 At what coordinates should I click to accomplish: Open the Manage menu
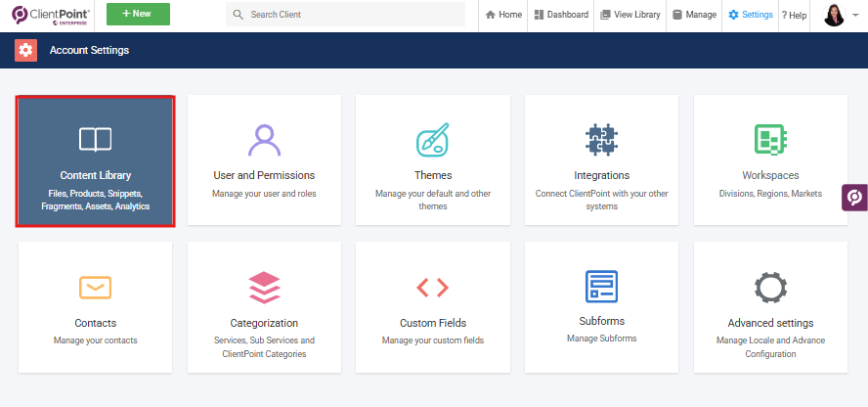click(695, 15)
